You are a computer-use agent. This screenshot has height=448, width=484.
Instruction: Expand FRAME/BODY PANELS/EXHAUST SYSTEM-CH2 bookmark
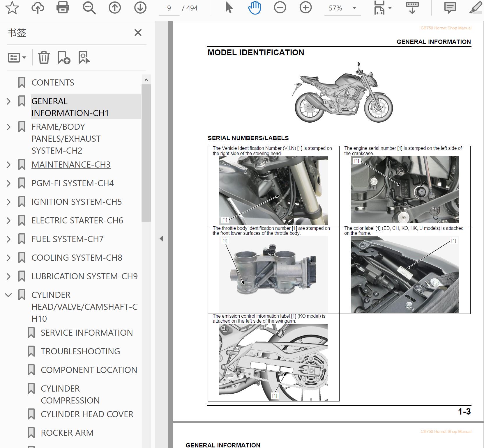coord(9,127)
